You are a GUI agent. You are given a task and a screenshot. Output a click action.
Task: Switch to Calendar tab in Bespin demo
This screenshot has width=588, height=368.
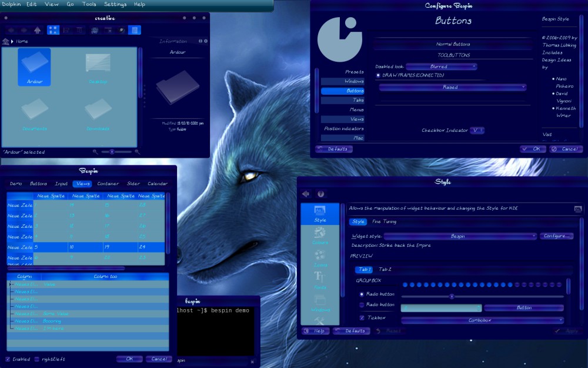click(158, 184)
